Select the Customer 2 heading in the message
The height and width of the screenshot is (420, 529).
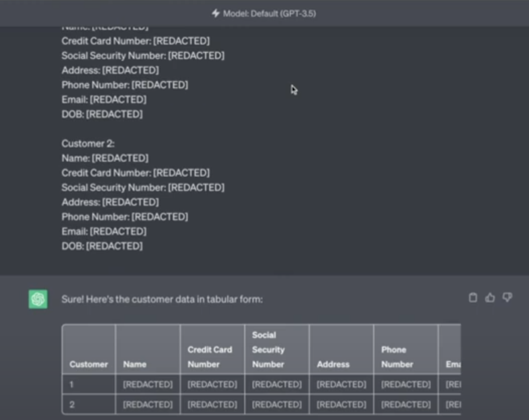[88, 144]
